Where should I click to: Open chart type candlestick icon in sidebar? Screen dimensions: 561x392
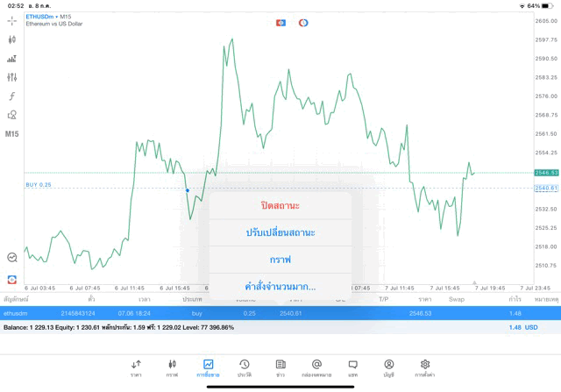click(12, 39)
